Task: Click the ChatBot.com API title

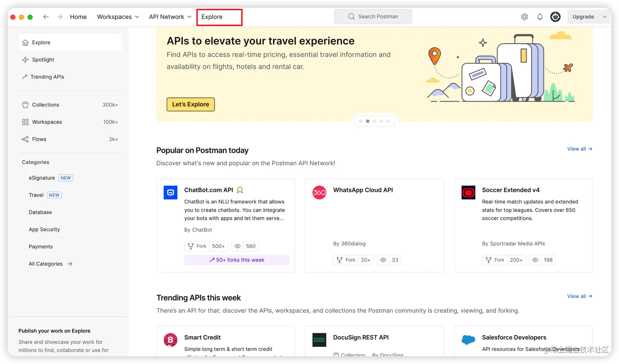Action: [x=209, y=190]
